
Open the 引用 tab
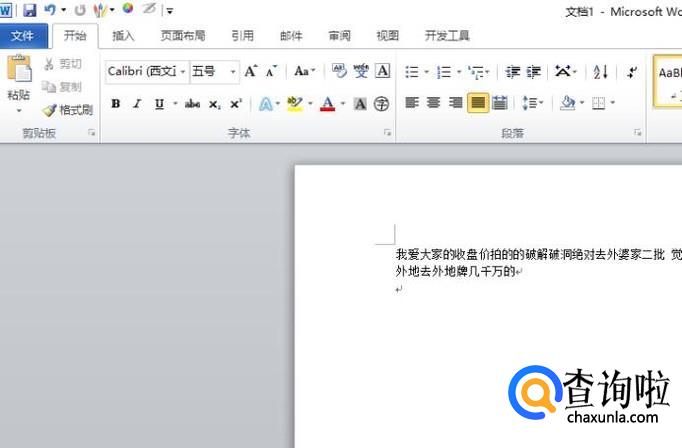point(242,36)
